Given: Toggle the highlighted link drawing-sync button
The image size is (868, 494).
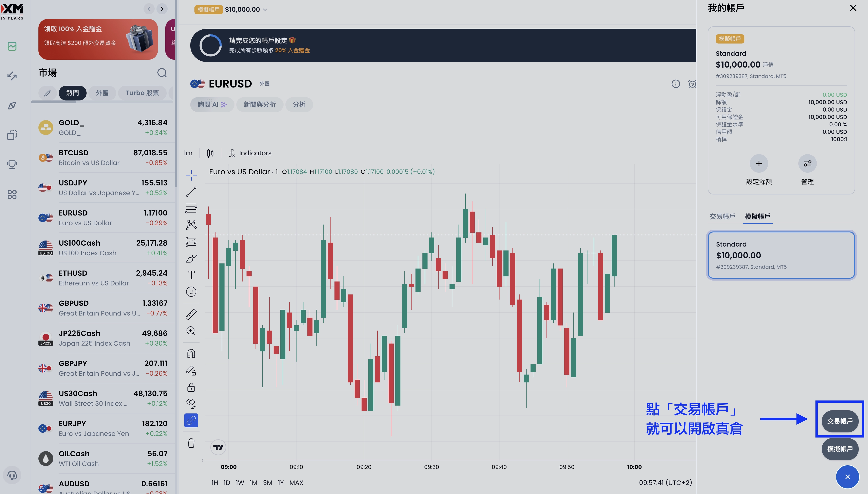Looking at the screenshot, I should 191,420.
